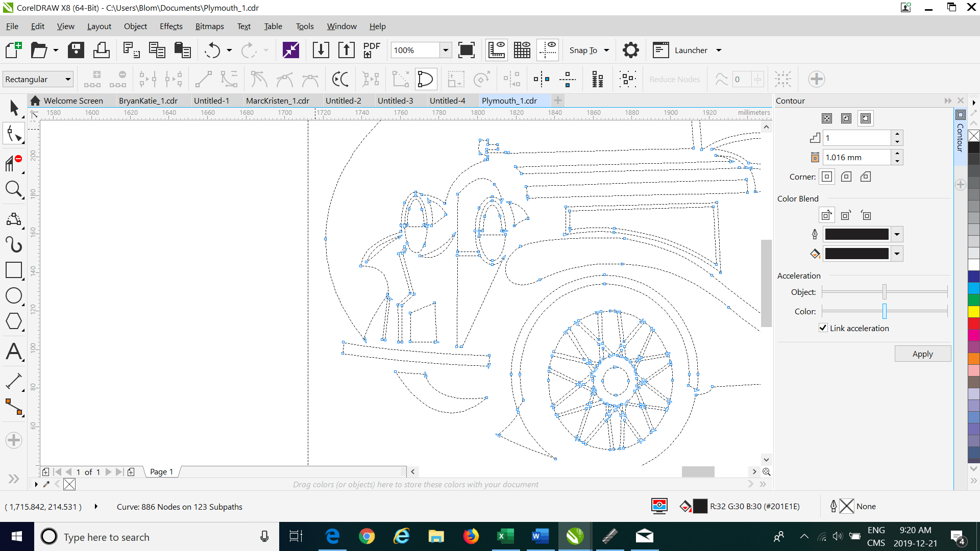Click the red swatch in color palette
Image resolution: width=980 pixels, height=551 pixels.
(x=973, y=323)
